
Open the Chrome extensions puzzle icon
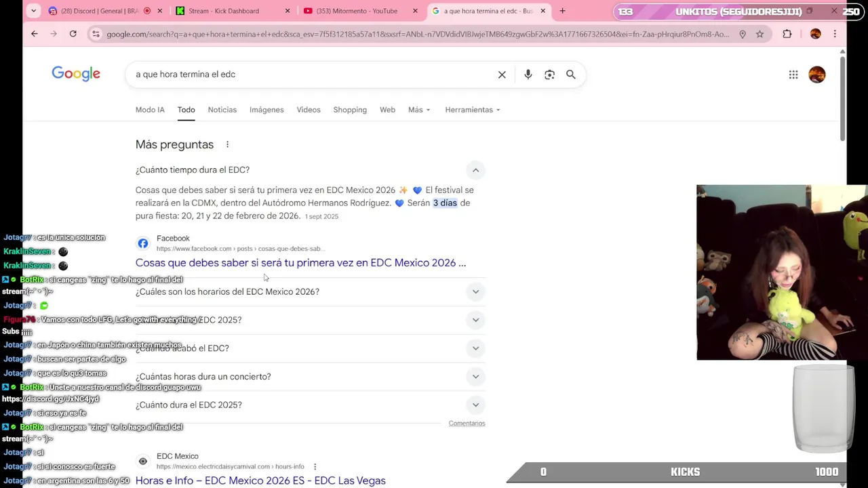[787, 34]
